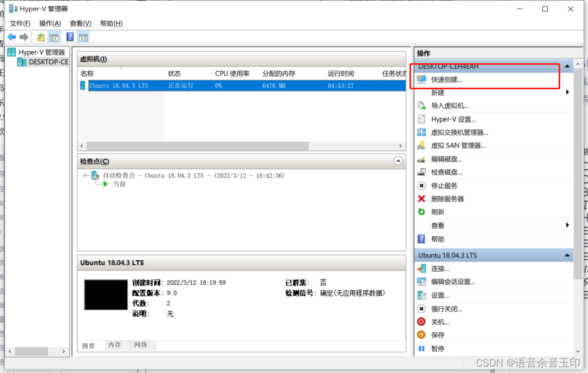Click the 检查磁盘 icon
The height and width of the screenshot is (373, 588).
(x=421, y=172)
